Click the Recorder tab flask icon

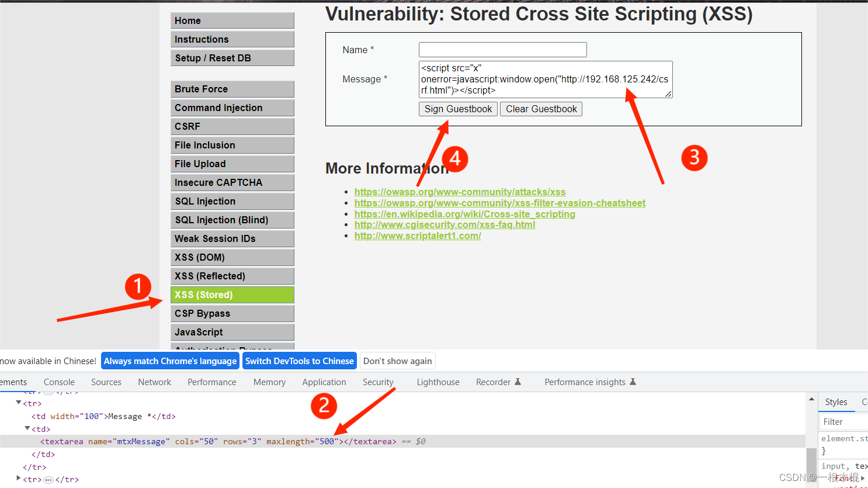pyautogui.click(x=518, y=382)
